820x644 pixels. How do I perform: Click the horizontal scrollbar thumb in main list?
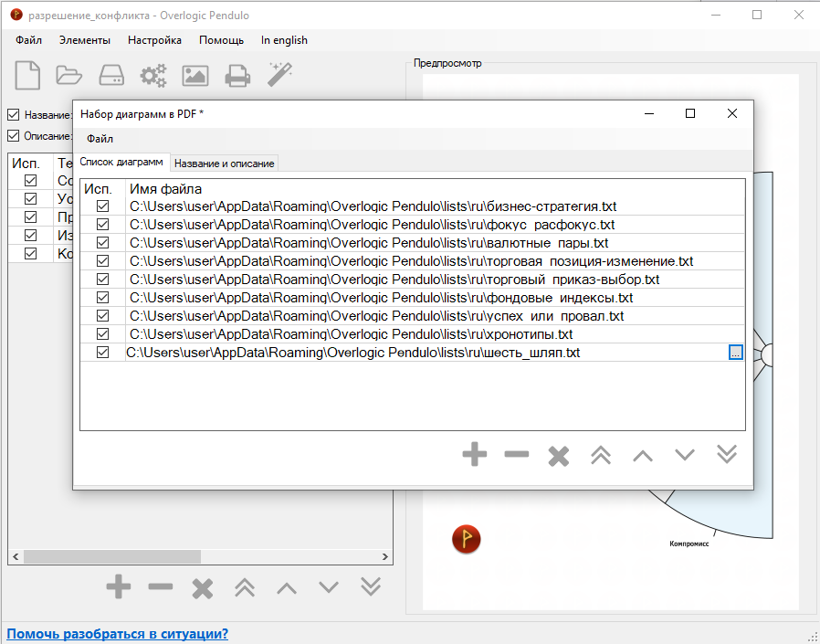click(x=112, y=556)
